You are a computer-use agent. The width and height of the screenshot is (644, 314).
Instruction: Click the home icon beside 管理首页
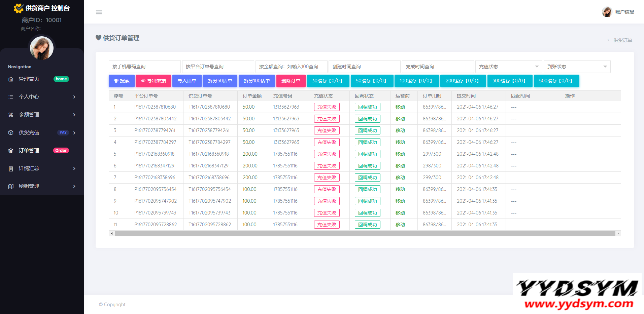click(x=11, y=79)
